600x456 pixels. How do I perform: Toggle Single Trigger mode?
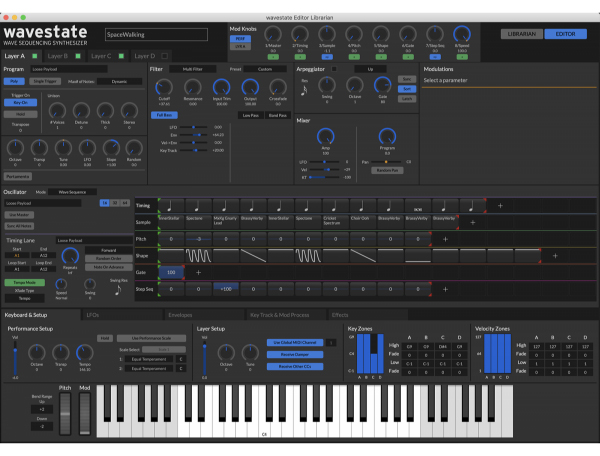click(45, 81)
